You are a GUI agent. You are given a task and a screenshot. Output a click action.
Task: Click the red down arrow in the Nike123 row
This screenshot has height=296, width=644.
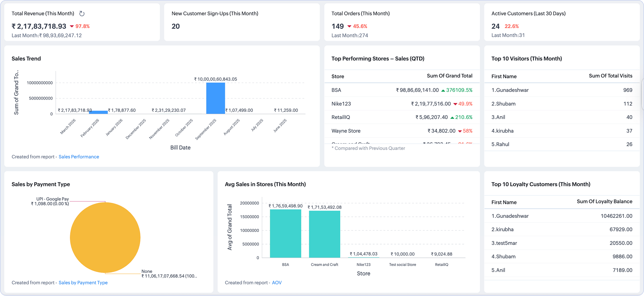[455, 104]
